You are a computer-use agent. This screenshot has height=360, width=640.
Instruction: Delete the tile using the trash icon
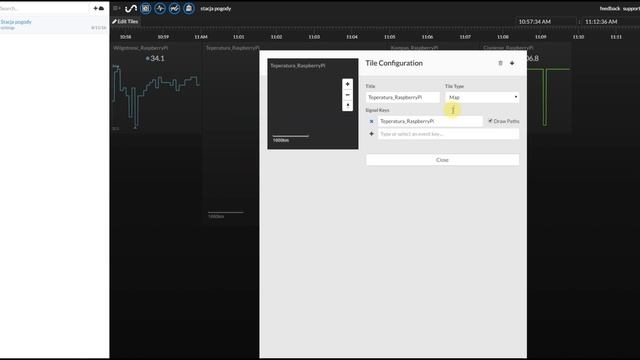[x=500, y=63]
